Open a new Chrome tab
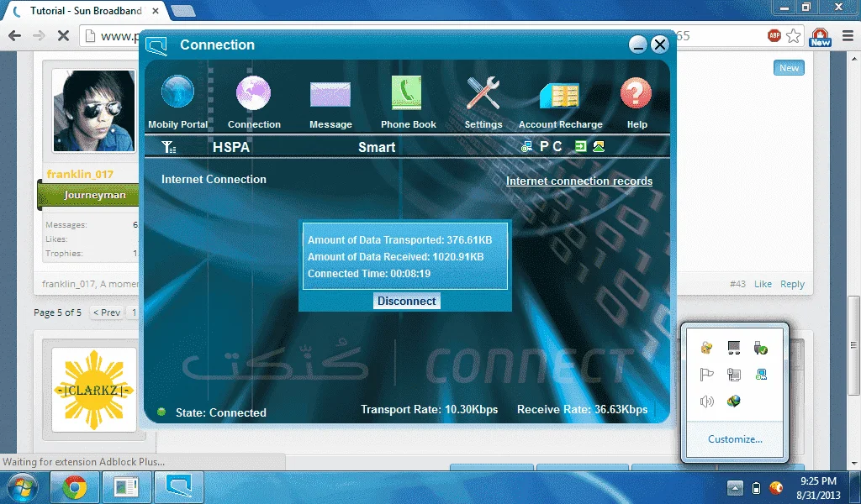Viewport: 861px width, 504px height. pyautogui.click(x=182, y=10)
